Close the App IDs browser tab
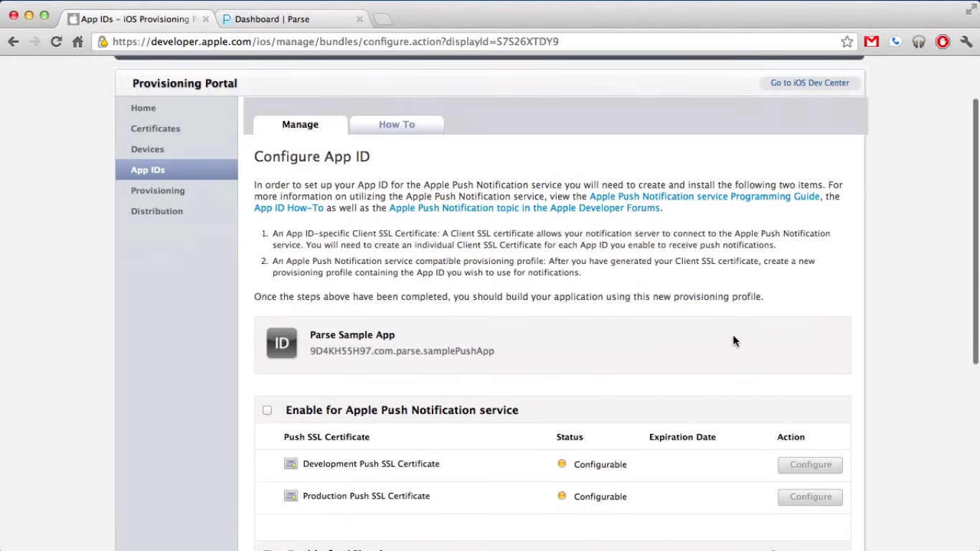This screenshot has height=551, width=980. click(x=206, y=19)
